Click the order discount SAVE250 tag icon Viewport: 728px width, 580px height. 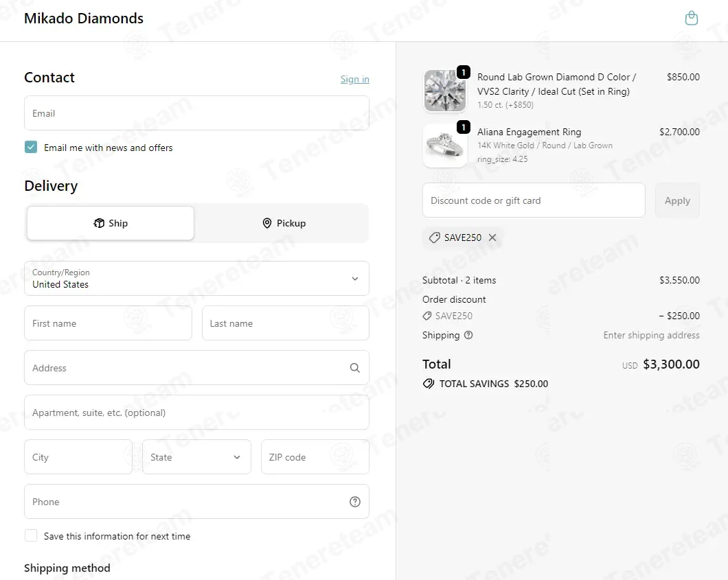pos(427,316)
